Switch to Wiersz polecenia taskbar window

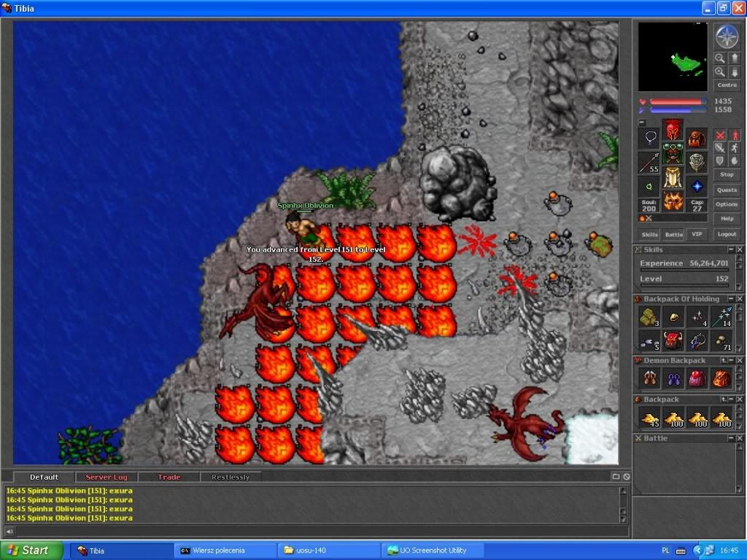click(x=225, y=551)
